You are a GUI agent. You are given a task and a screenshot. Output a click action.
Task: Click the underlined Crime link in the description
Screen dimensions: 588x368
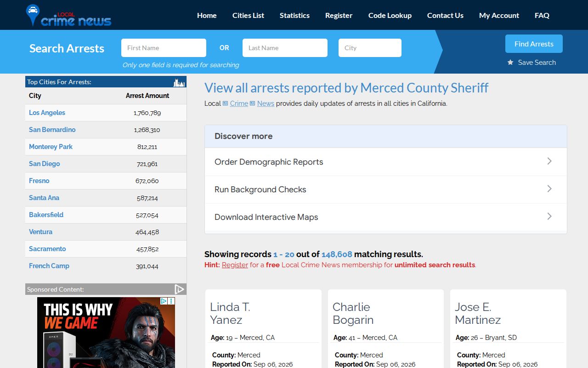[x=239, y=103]
